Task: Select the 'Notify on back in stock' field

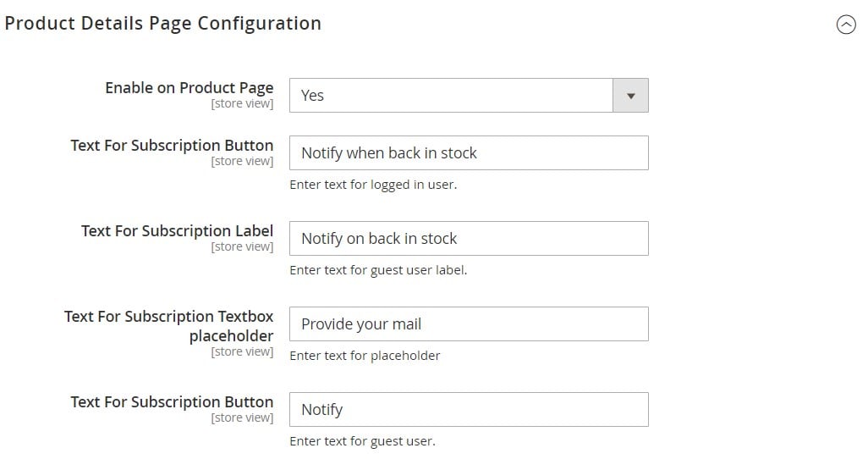Action: pyautogui.click(x=469, y=238)
